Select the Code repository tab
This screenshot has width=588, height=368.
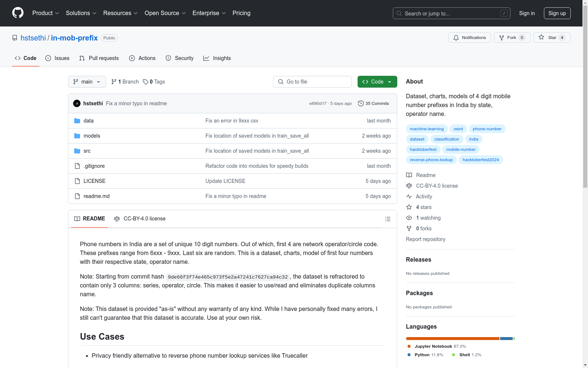click(x=26, y=58)
